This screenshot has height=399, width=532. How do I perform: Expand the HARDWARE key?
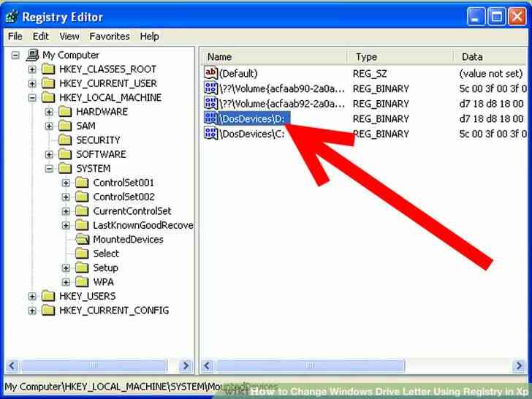(49, 112)
